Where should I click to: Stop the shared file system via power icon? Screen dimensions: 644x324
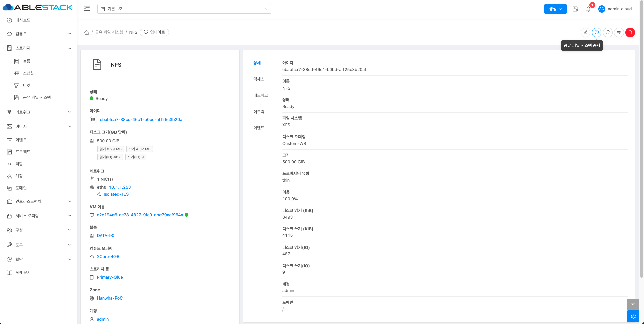[x=597, y=32]
